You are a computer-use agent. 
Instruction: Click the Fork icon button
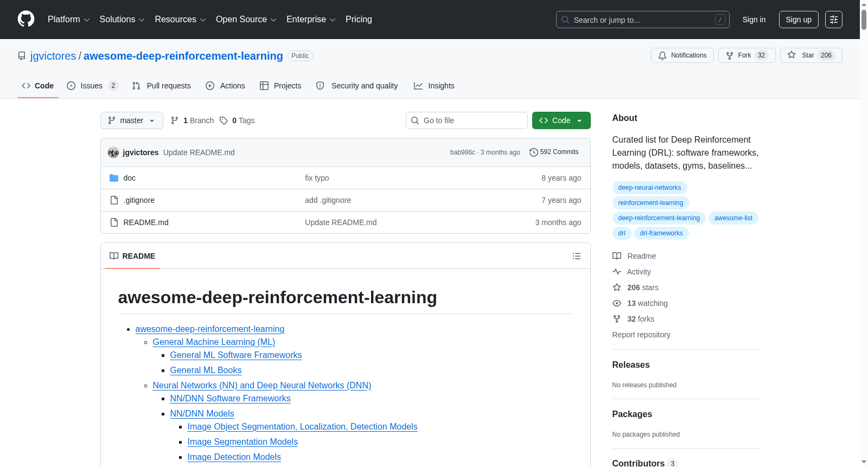(x=747, y=55)
